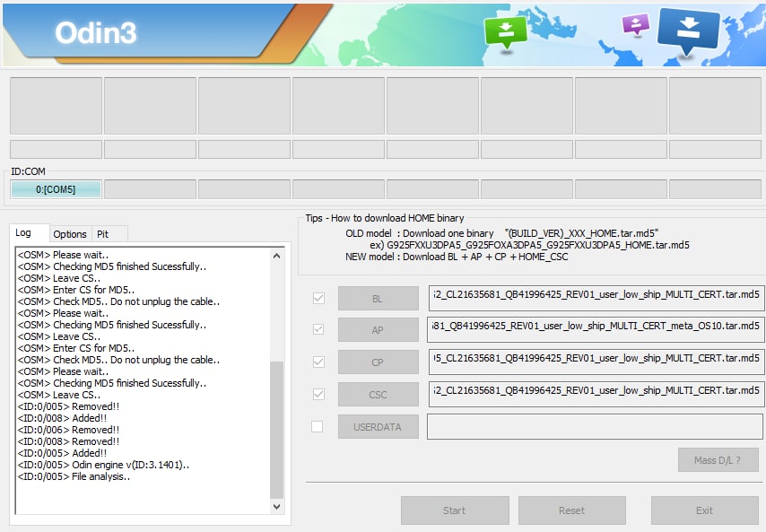Click the 'NEW model : Download BL + AP' tip line

tap(457, 257)
